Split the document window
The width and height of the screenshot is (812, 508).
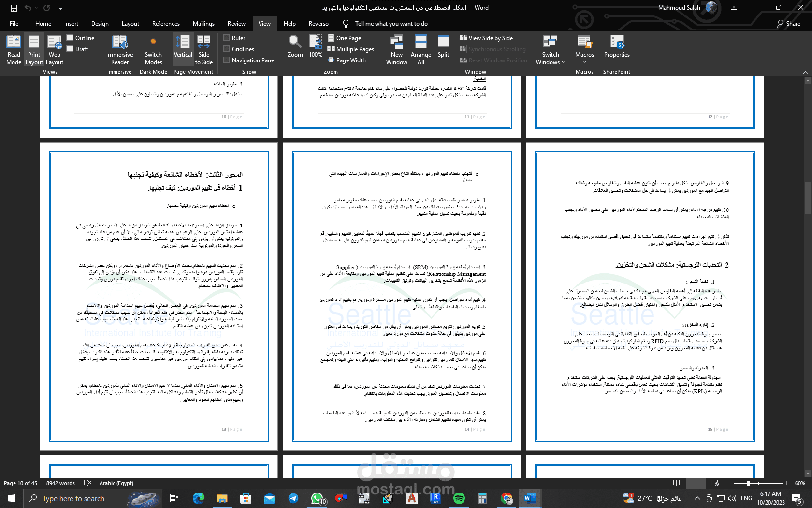click(443, 46)
